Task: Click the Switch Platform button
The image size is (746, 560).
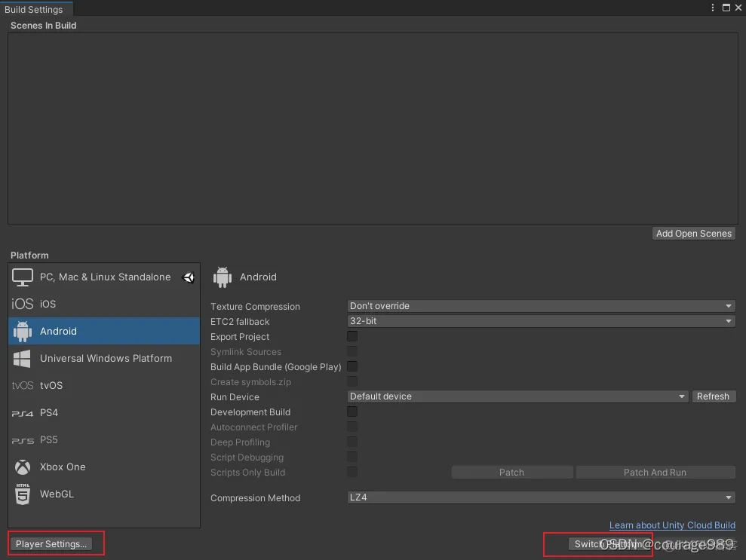Action: pyautogui.click(x=609, y=544)
